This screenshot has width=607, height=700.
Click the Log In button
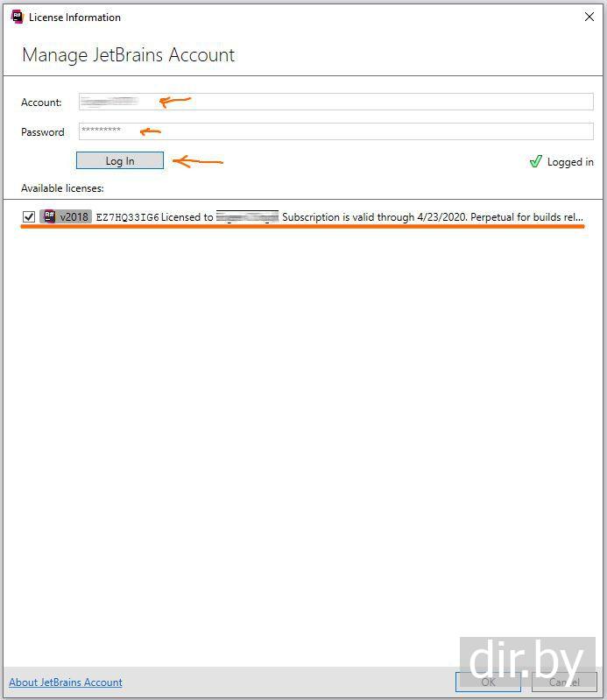pyautogui.click(x=120, y=160)
